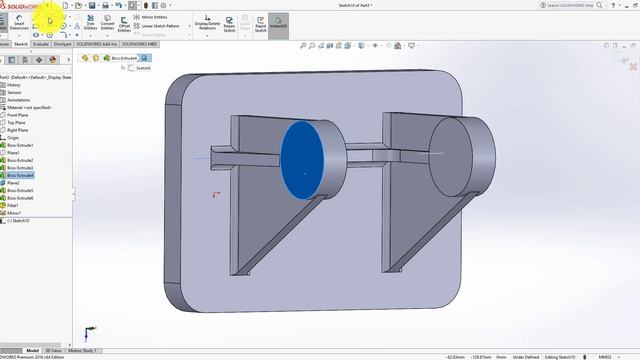640x360 pixels.
Task: Click the Rapid Sketch tool
Action: 260,24
